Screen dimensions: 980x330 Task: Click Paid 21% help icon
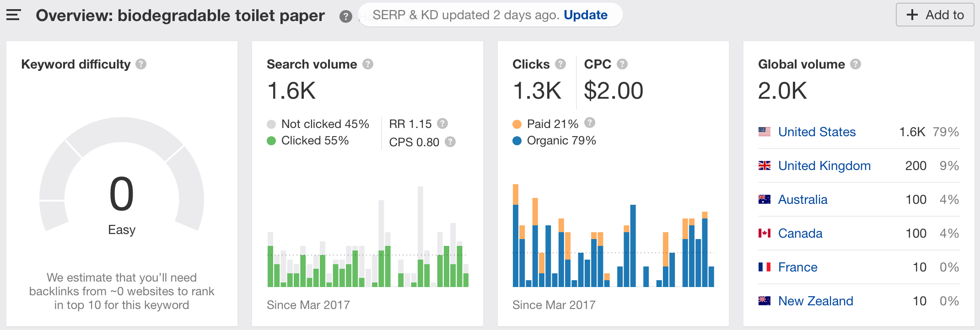[x=590, y=122]
